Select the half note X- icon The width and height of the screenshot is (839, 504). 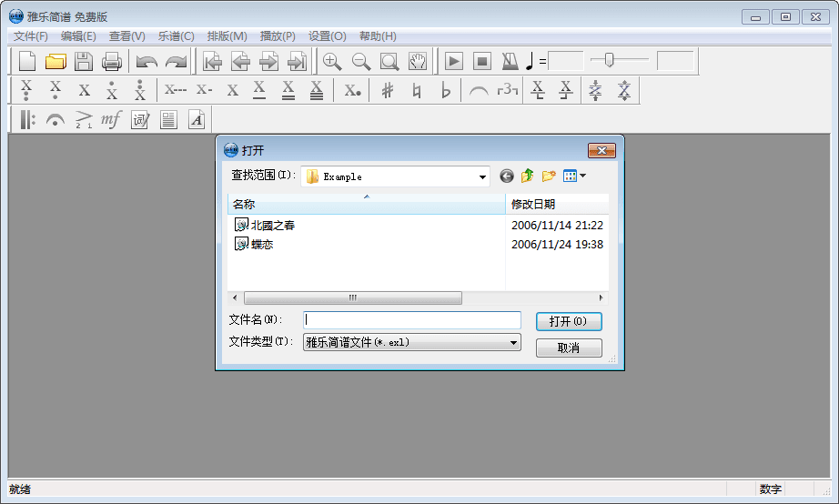(x=204, y=90)
